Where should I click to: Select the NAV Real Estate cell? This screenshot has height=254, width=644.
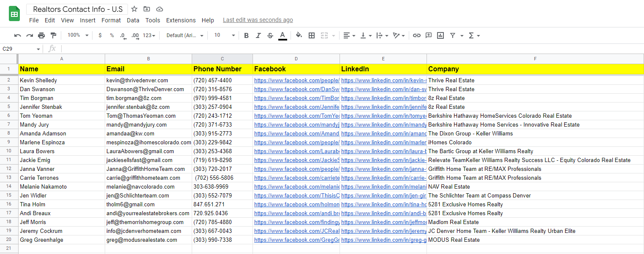tap(535, 186)
